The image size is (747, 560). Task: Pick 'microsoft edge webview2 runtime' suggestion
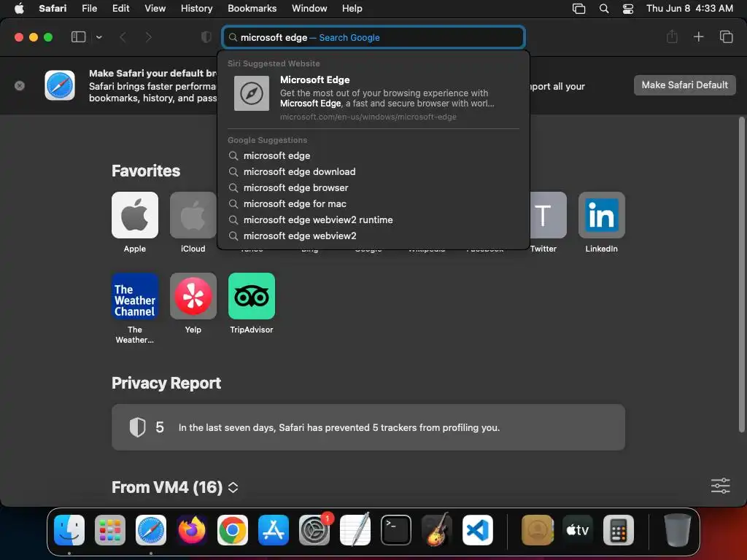click(374, 220)
